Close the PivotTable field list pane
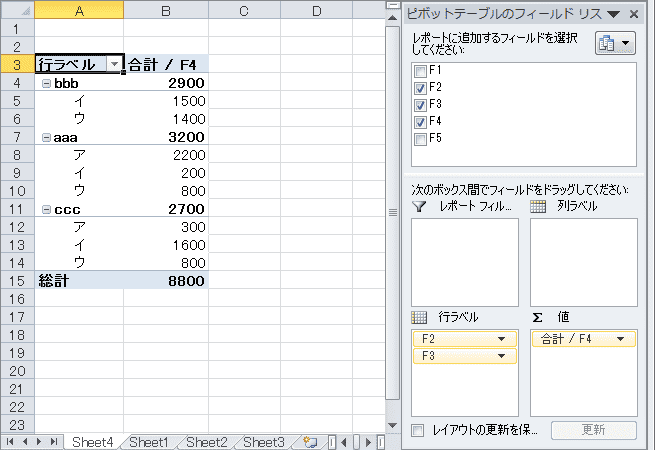The width and height of the screenshot is (655, 450). 634,15
